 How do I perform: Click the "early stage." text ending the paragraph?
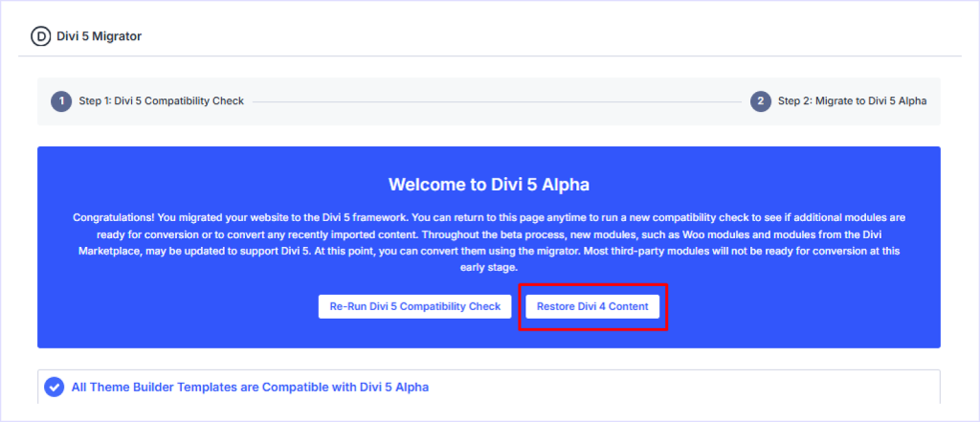(x=488, y=268)
